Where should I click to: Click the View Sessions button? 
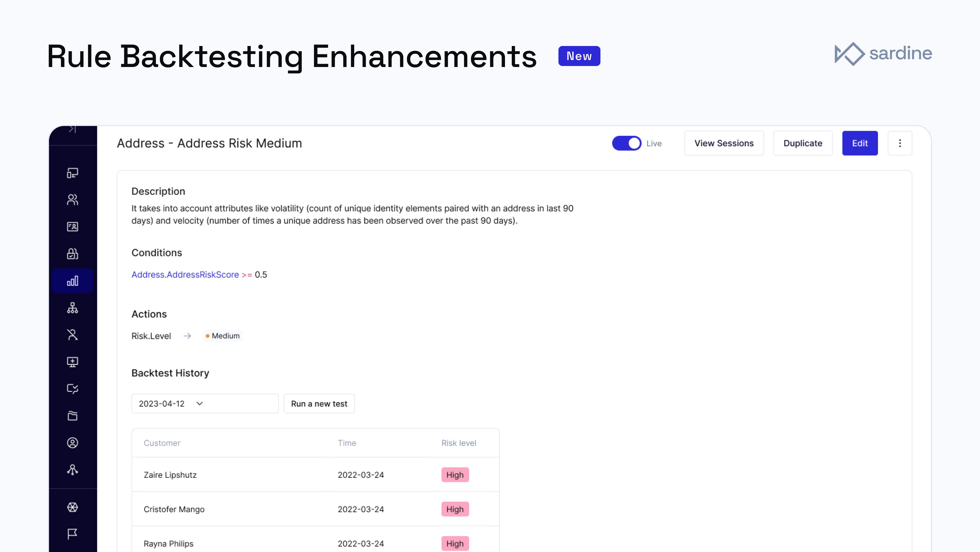723,143
